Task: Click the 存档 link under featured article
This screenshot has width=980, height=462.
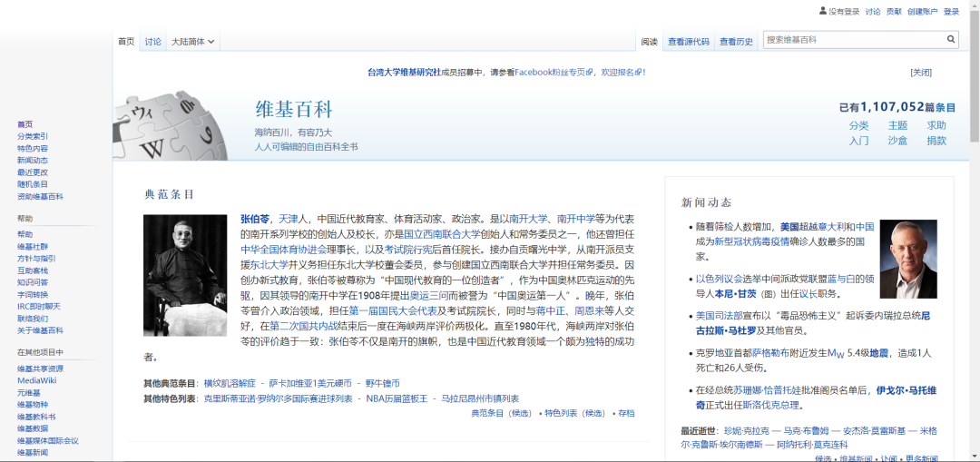Action: pos(626,413)
